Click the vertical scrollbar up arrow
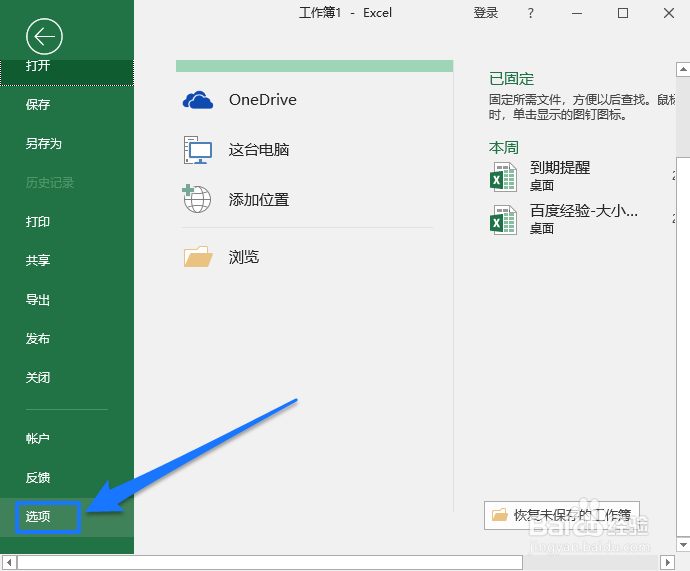This screenshot has height=571, width=690. pos(683,70)
